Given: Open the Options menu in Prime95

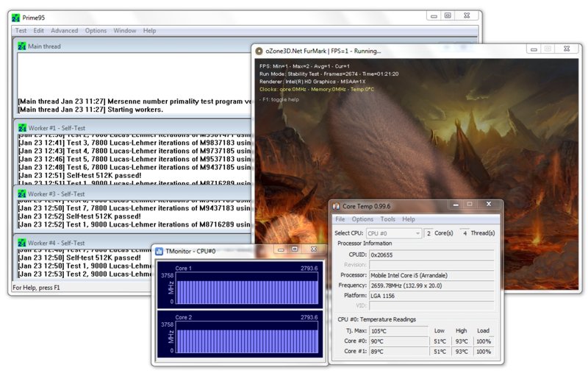Looking at the screenshot, I should (x=96, y=31).
